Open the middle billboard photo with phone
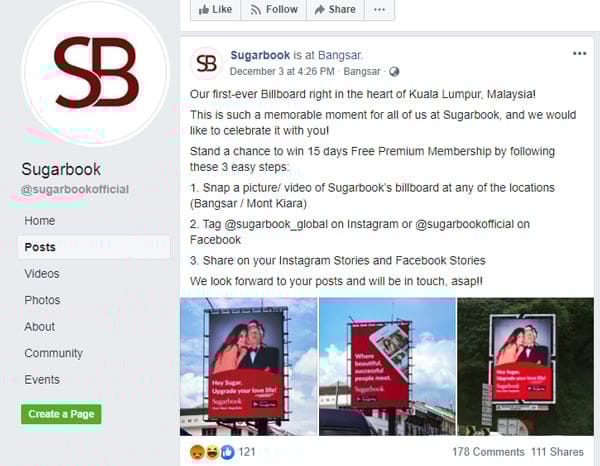This screenshot has height=466, width=600. pos(387,367)
